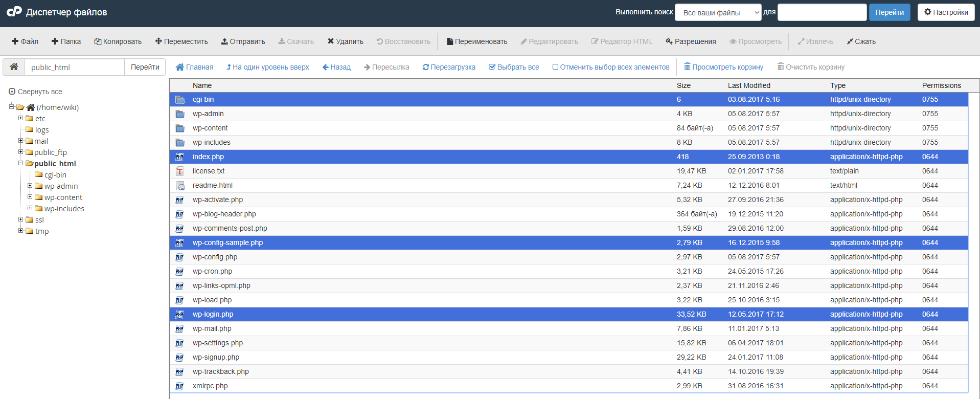Open Разрешения (permissions) from the toolbar

tap(691, 41)
